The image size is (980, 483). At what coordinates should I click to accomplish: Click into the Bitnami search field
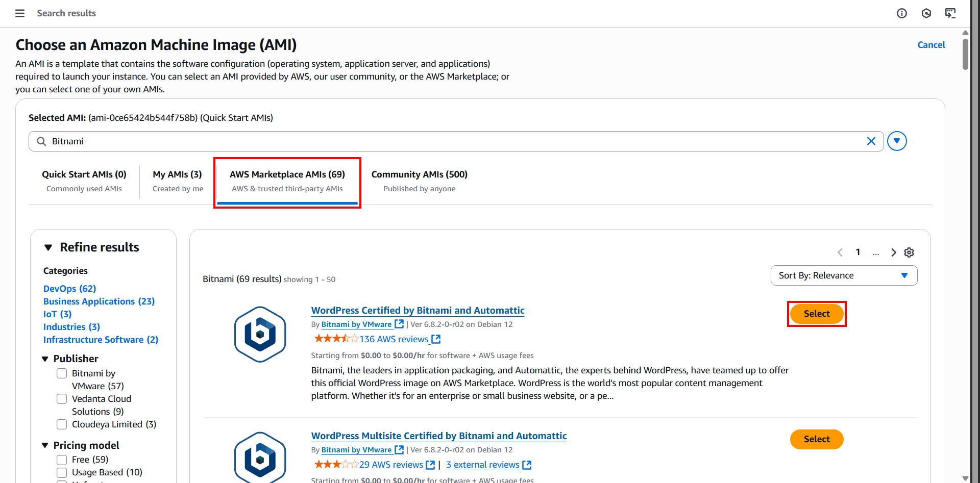point(456,141)
